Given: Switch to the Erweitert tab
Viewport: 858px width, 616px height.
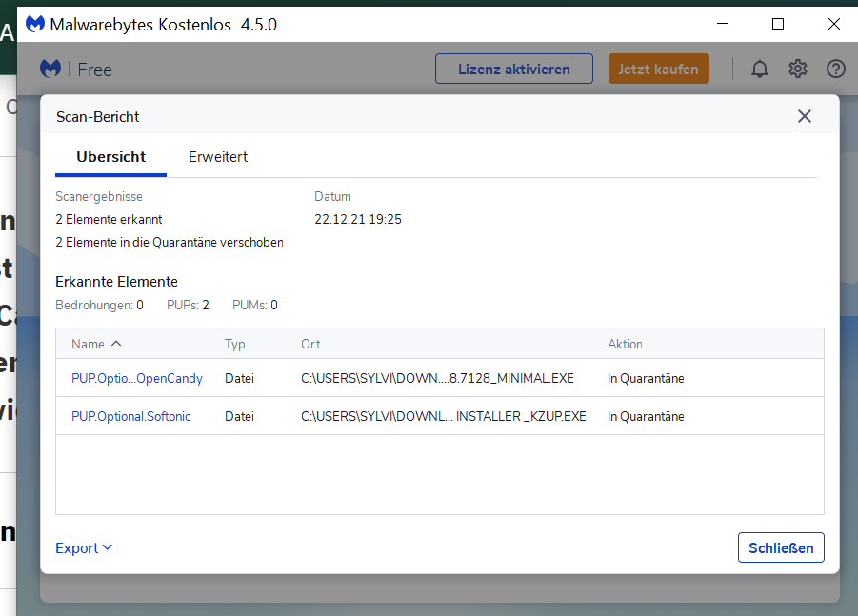Looking at the screenshot, I should pos(218,157).
